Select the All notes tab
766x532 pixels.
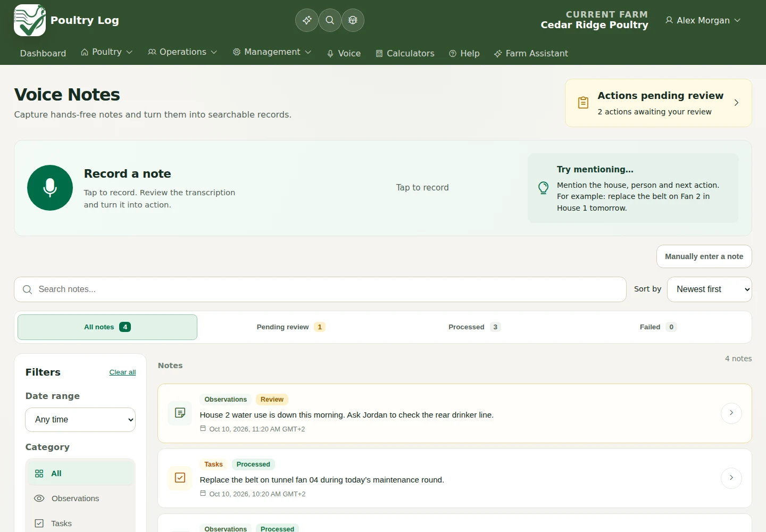(x=107, y=327)
